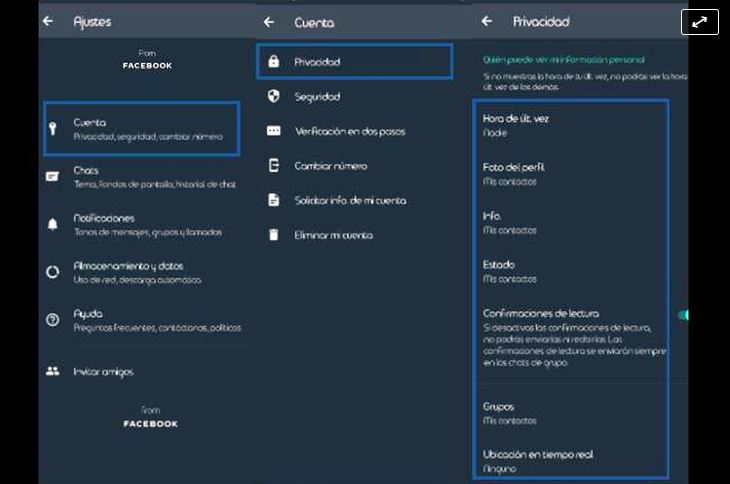Click the trash icon for Eliminar mi cuenta
Image resolution: width=730 pixels, height=484 pixels.
pos(273,235)
